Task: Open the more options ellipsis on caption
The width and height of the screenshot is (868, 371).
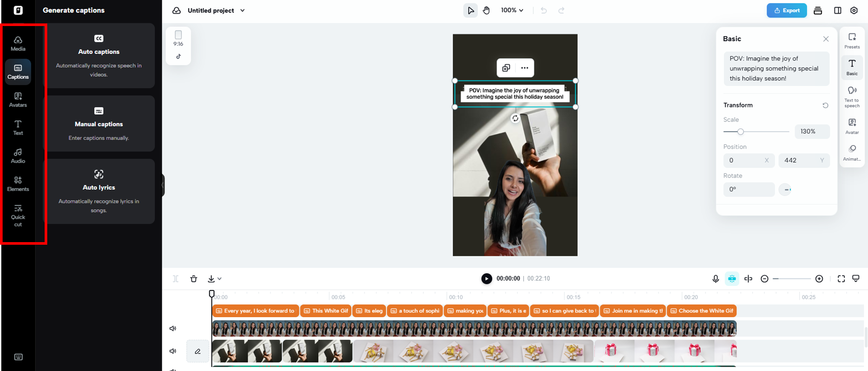Action: 524,68
